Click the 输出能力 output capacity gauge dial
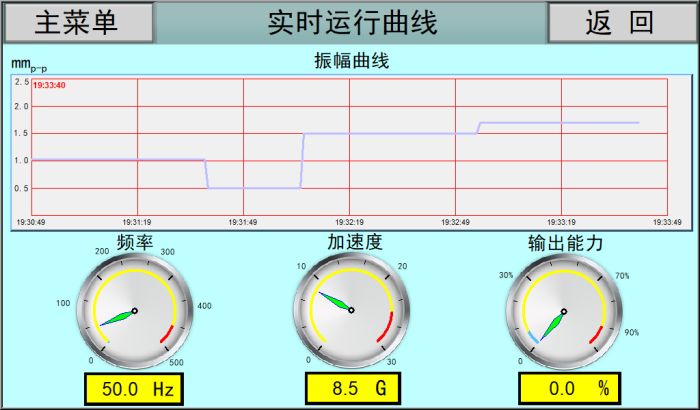The width and height of the screenshot is (700, 410). pos(565,310)
